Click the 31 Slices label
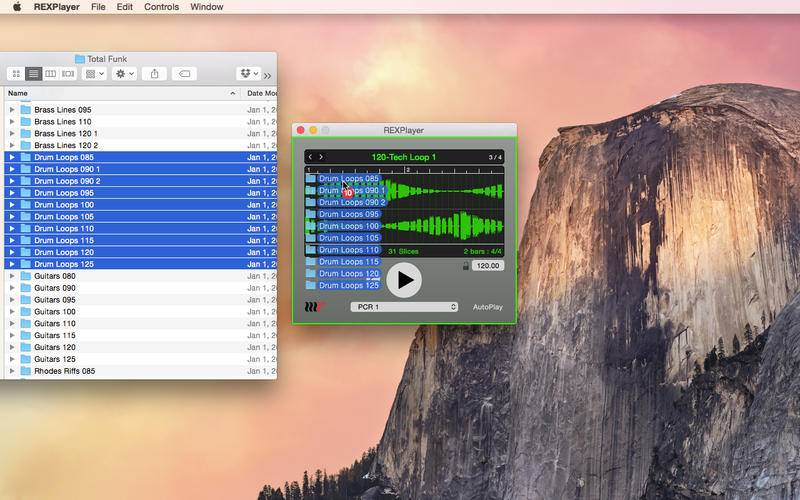This screenshot has height=500, width=800. (403, 252)
